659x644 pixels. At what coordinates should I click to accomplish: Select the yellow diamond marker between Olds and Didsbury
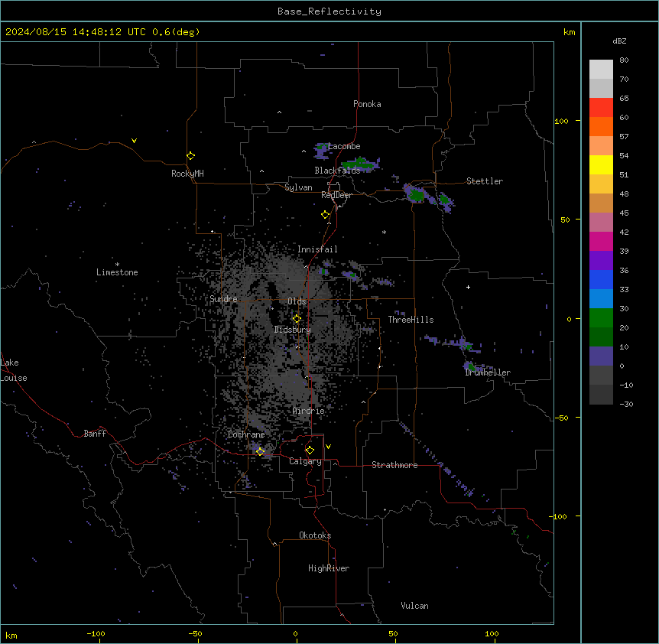297,319
